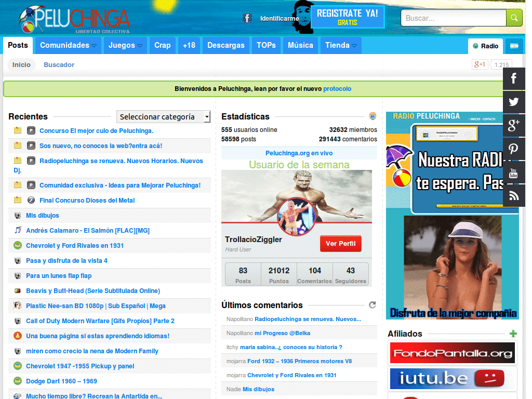This screenshot has height=399, width=532.
Task: Open the Google Plus sidebar icon
Action: coord(514,125)
